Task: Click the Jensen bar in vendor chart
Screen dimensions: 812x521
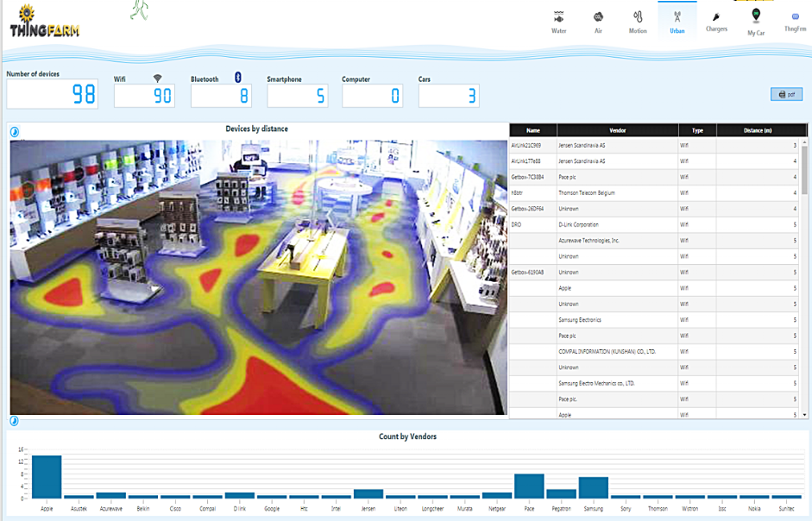Action: pyautogui.click(x=368, y=494)
